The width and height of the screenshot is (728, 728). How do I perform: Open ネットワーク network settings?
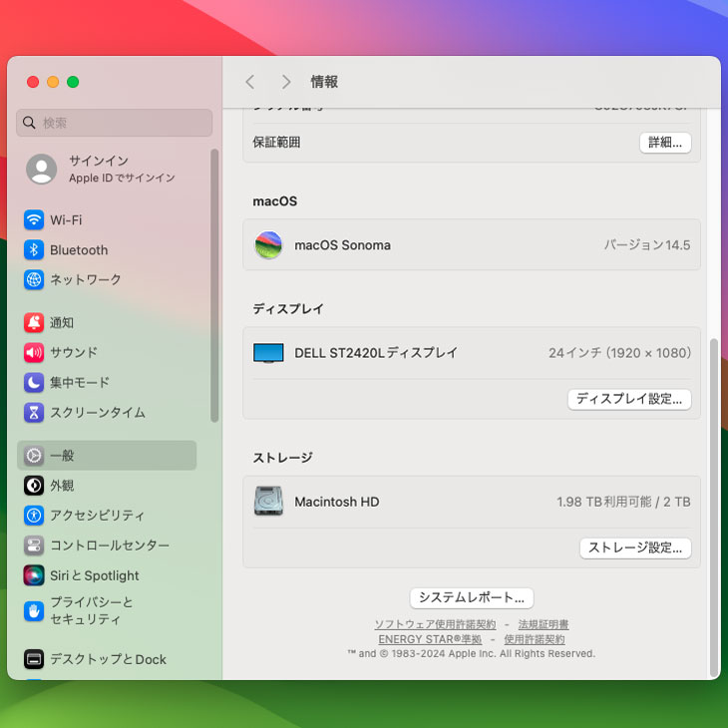tap(85, 280)
